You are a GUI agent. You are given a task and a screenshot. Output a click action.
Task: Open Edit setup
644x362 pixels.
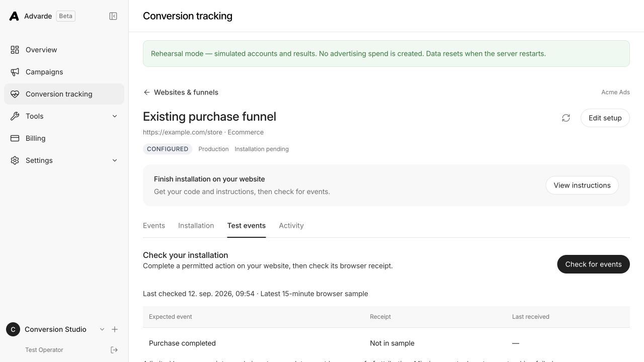click(x=605, y=118)
